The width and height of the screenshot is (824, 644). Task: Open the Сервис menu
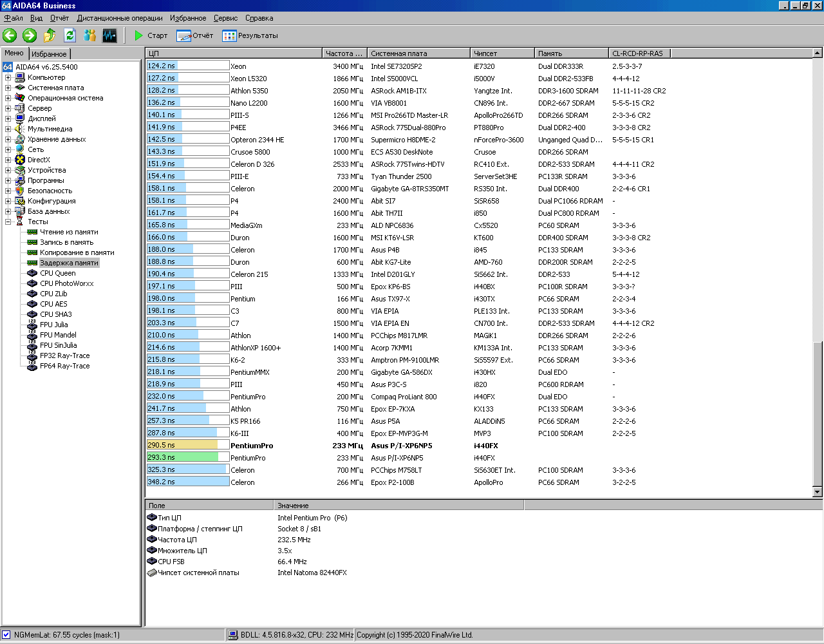coord(225,18)
